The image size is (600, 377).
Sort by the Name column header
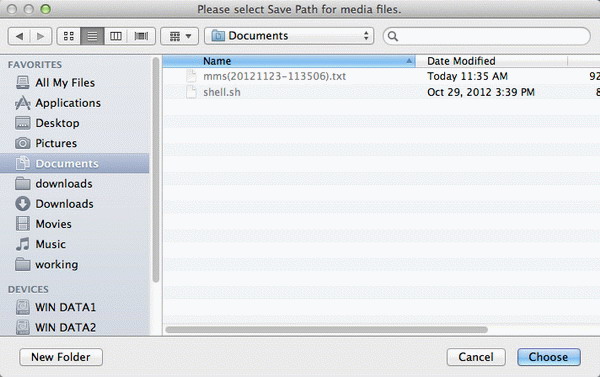pos(289,61)
